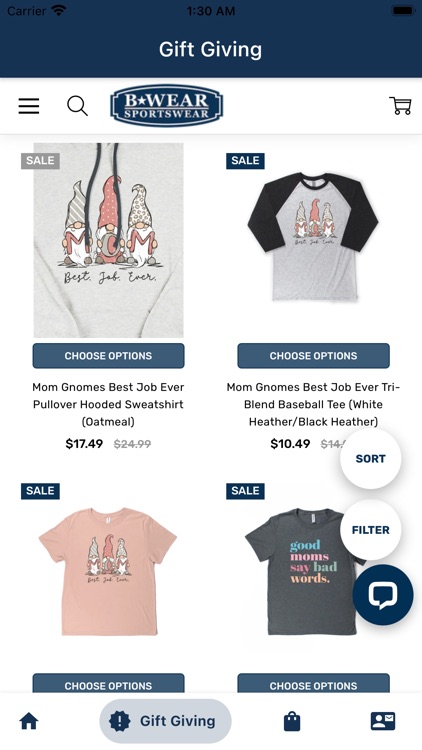Screen dimensions: 422x750
Task: Choose options for the Tri-Blend Baseball Tee
Action: tap(313, 356)
